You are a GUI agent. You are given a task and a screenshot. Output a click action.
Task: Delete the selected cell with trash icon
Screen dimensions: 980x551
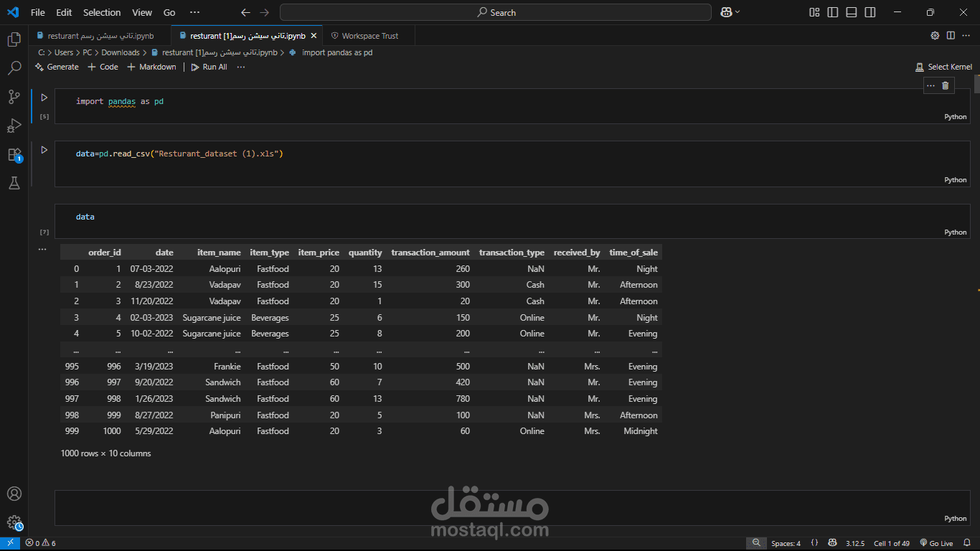tap(946, 85)
